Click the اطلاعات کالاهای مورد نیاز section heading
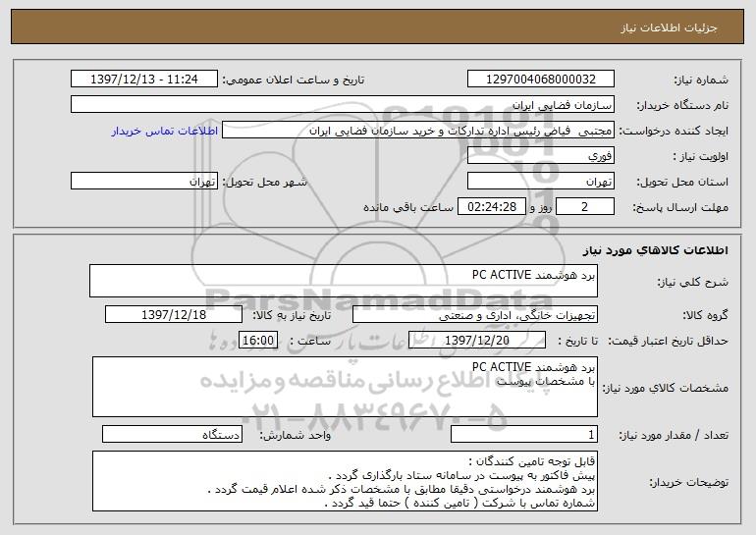 (655, 249)
